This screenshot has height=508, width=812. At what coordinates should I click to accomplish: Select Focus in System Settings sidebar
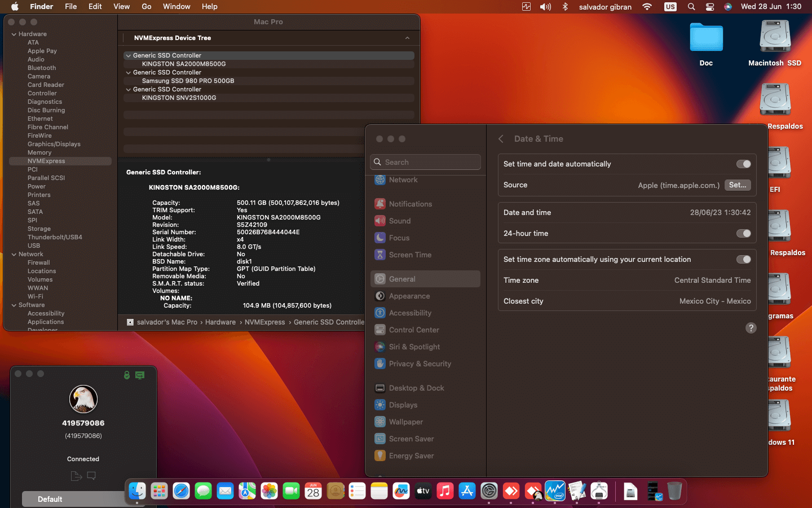coord(426,238)
